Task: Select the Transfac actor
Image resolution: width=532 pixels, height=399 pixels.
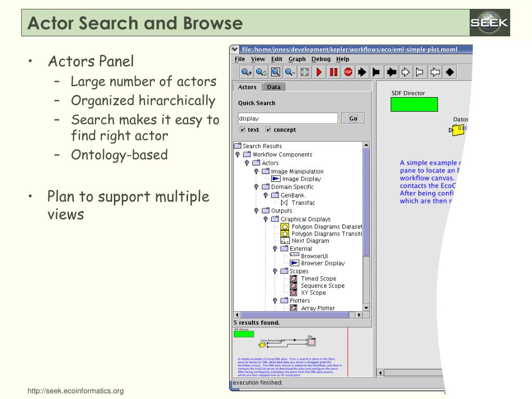Action: (298, 203)
